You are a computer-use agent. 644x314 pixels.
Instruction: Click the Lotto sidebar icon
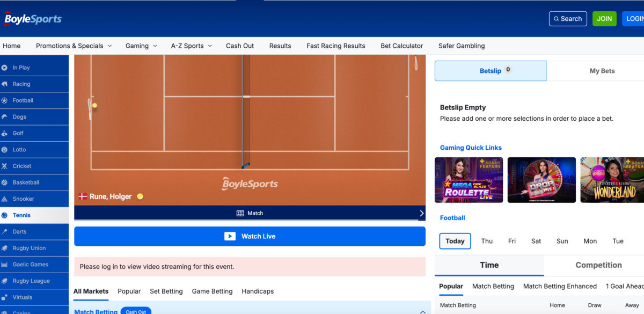pos(5,150)
